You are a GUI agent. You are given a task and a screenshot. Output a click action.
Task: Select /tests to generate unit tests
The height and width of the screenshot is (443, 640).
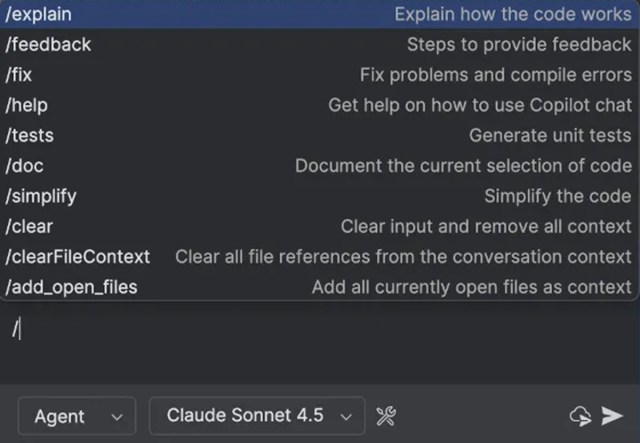point(30,135)
